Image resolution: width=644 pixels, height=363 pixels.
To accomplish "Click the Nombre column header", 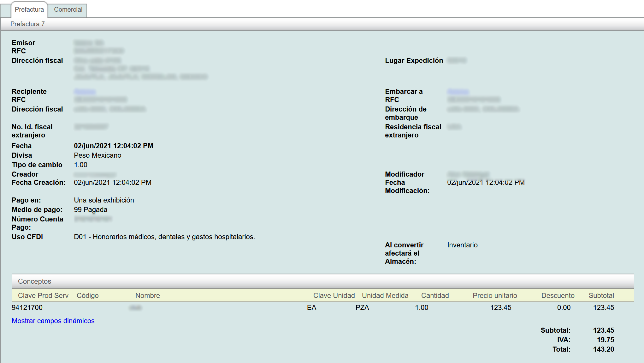I will click(x=147, y=295).
